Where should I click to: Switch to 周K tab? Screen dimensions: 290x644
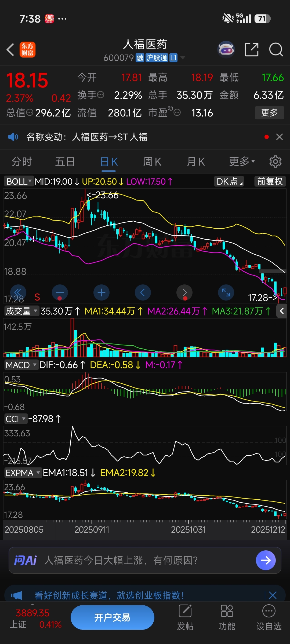click(152, 162)
